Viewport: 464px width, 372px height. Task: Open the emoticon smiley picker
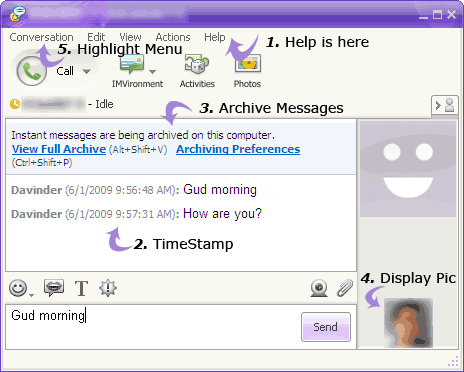18,288
